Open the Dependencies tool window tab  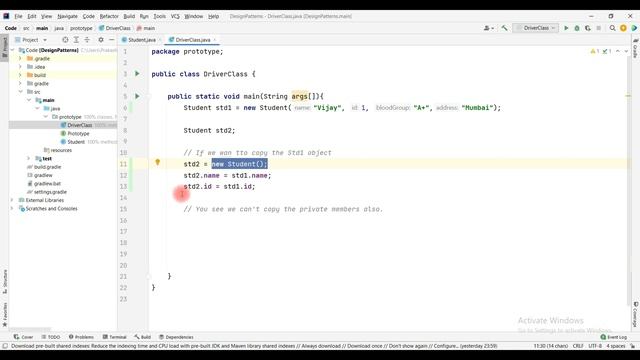tap(176, 337)
